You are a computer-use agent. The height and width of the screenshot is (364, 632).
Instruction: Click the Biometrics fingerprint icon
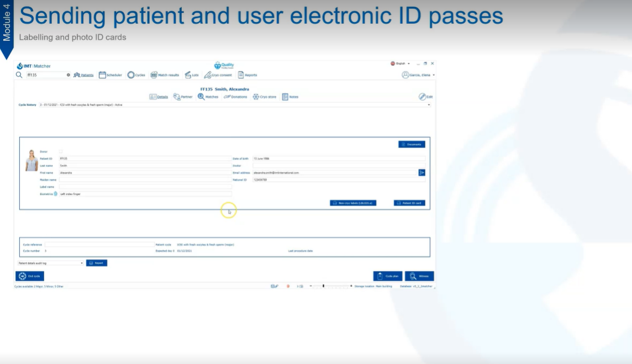pos(56,194)
